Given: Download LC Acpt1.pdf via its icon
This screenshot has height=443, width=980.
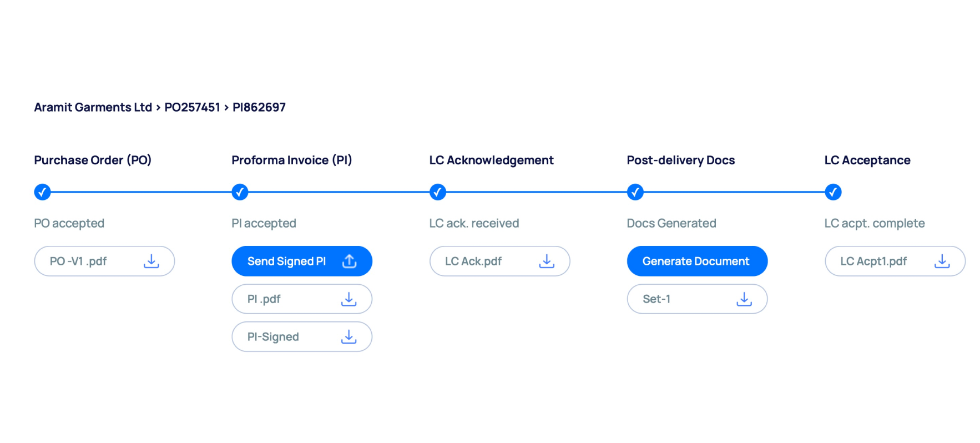Looking at the screenshot, I should coord(942,261).
